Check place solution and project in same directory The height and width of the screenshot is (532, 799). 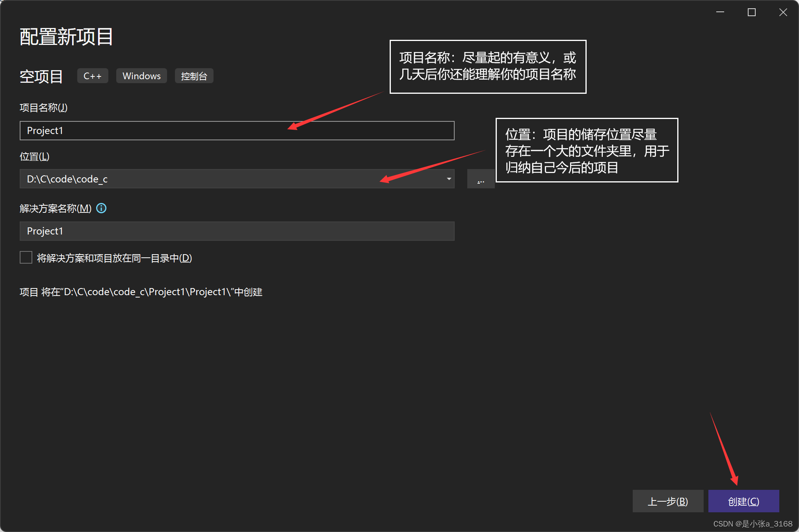coord(26,258)
